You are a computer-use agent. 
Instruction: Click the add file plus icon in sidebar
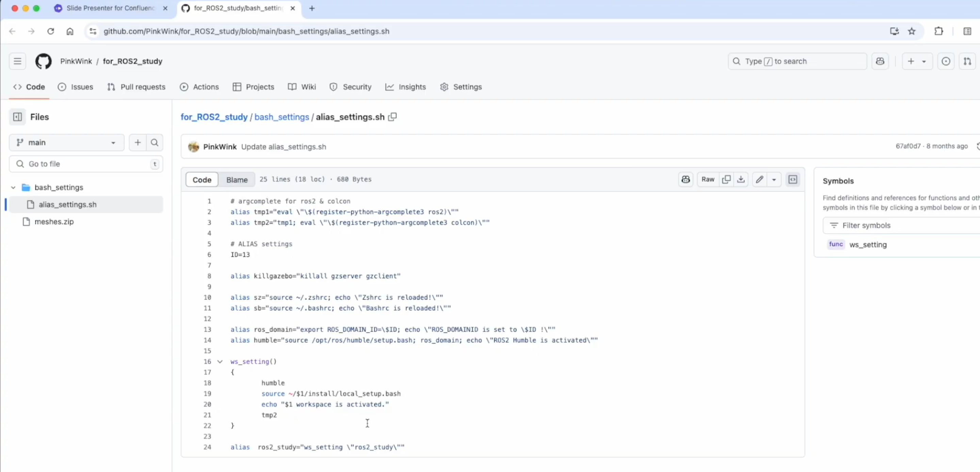click(x=138, y=142)
